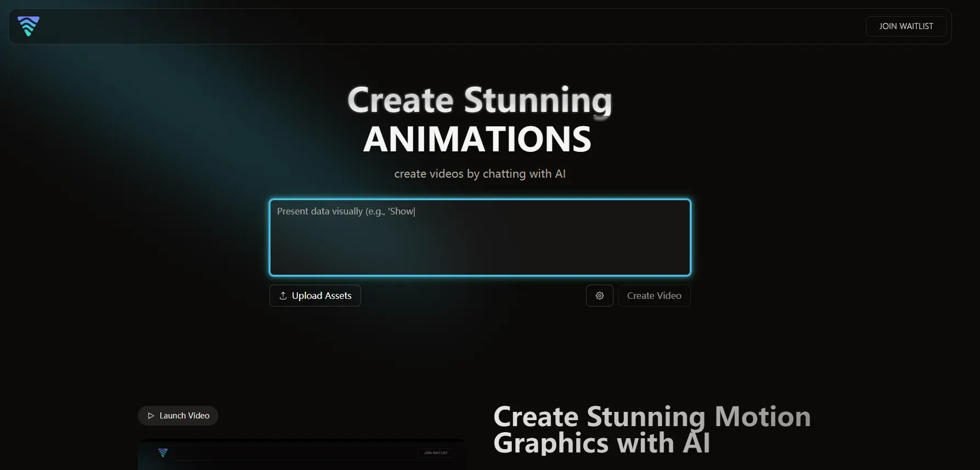Viewport: 980px width, 470px height.
Task: Click the Create Video button
Action: 654,296
